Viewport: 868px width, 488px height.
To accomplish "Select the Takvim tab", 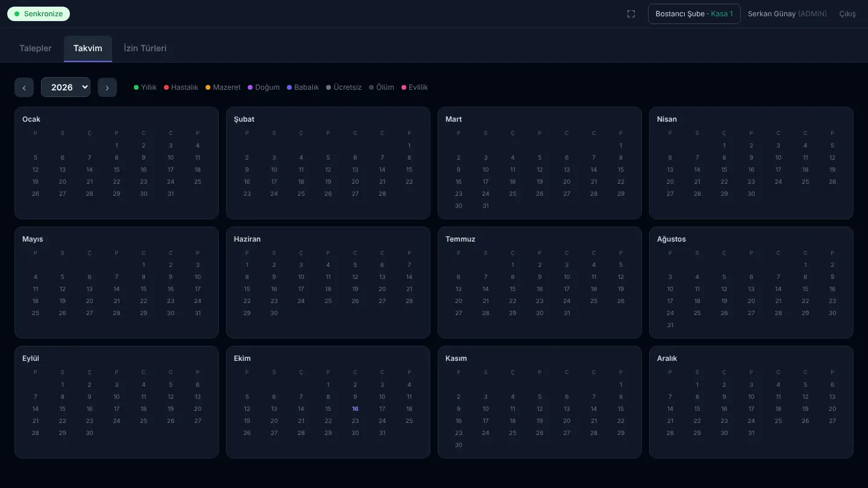I will 88,48.
